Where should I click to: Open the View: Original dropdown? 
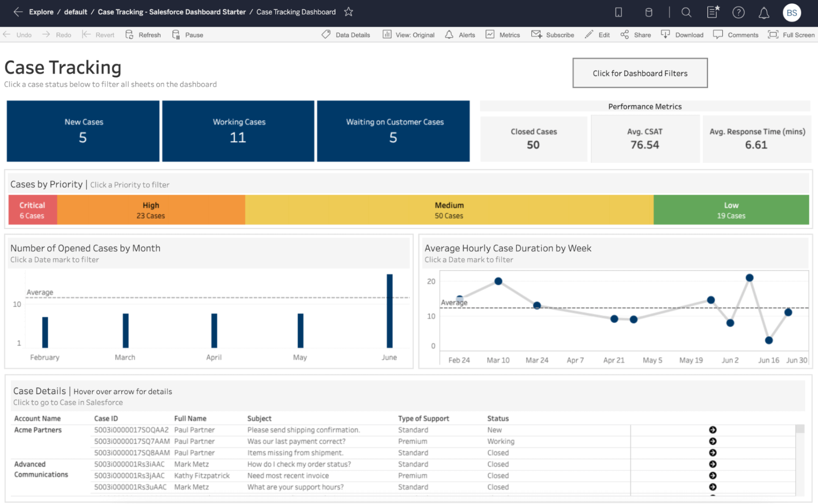(x=409, y=35)
